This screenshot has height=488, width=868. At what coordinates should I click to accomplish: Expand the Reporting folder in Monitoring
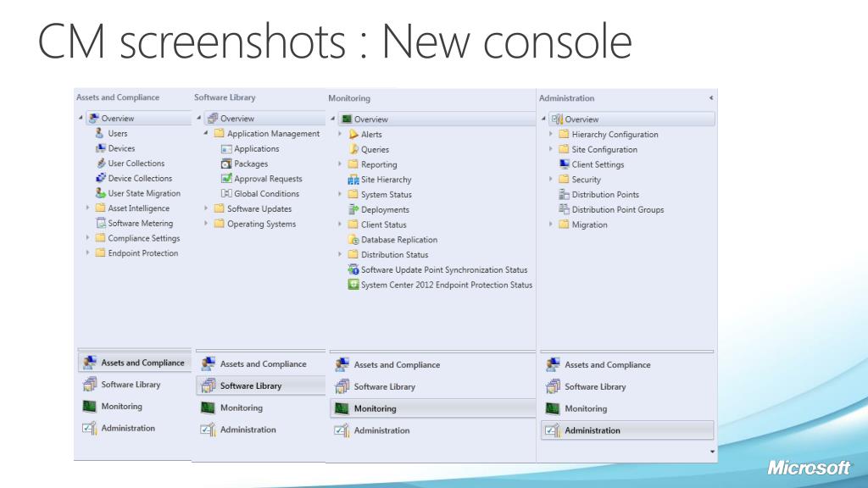(340, 164)
